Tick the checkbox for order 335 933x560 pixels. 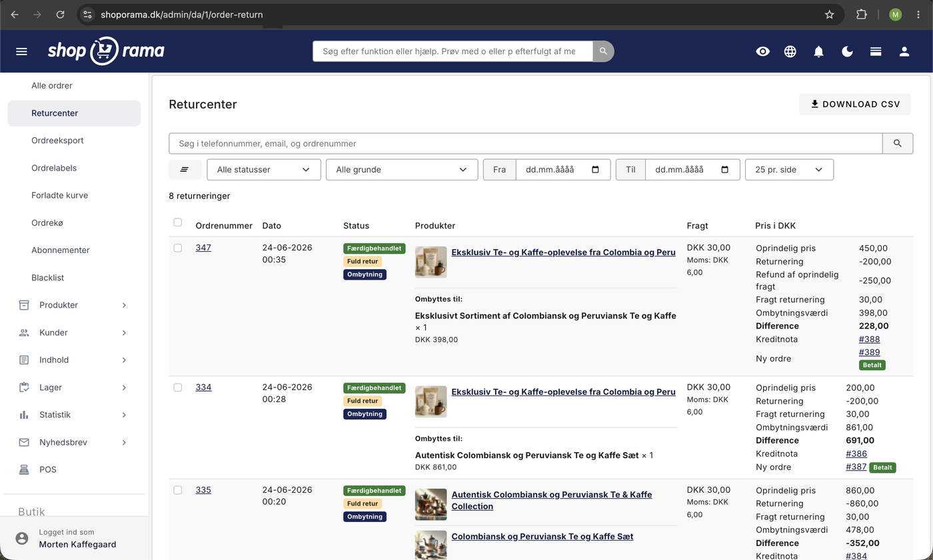click(177, 490)
